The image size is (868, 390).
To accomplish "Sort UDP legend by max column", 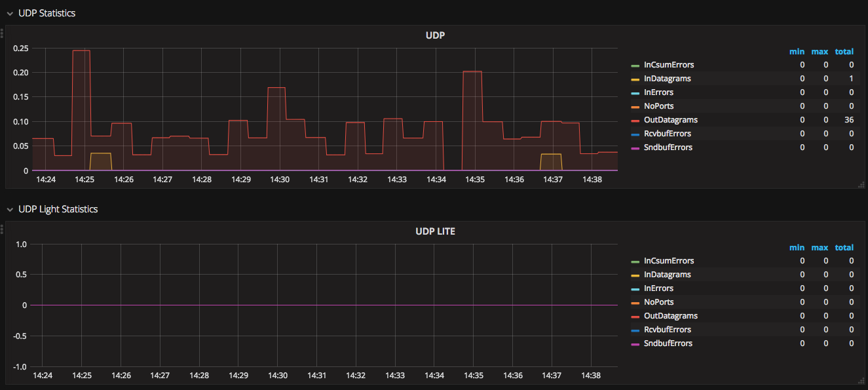I will coord(820,52).
